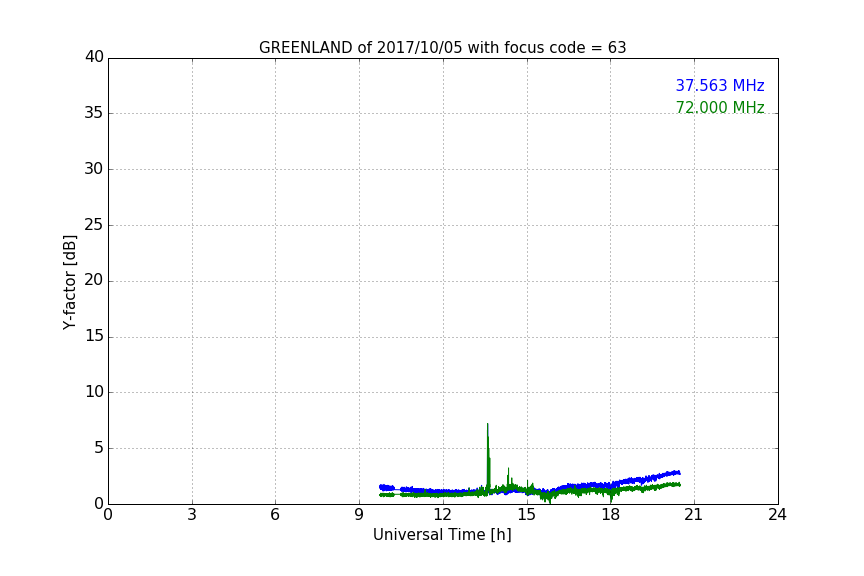The width and height of the screenshot is (864, 576).
Task: Click the x-axis tick label '3'
Action: (x=192, y=515)
